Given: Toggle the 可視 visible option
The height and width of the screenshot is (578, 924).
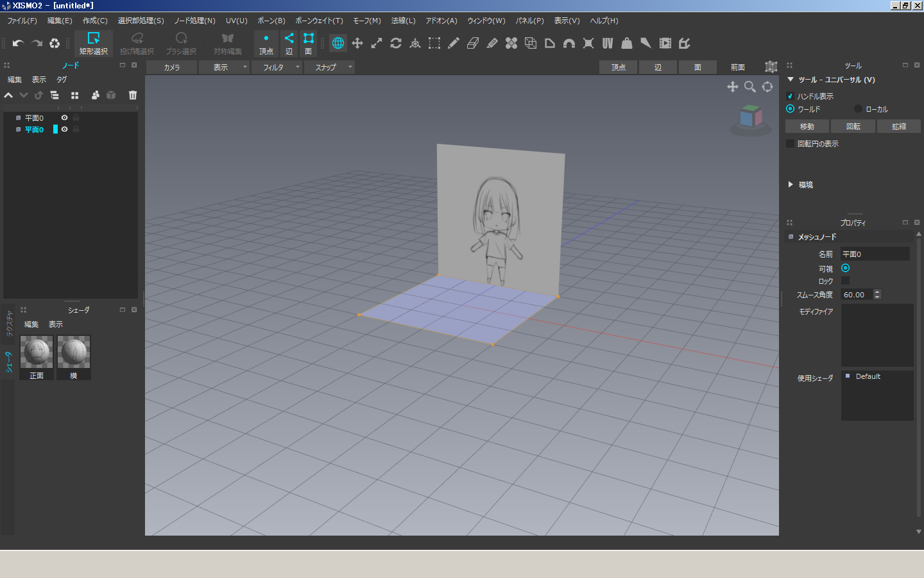Looking at the screenshot, I should pyautogui.click(x=845, y=268).
